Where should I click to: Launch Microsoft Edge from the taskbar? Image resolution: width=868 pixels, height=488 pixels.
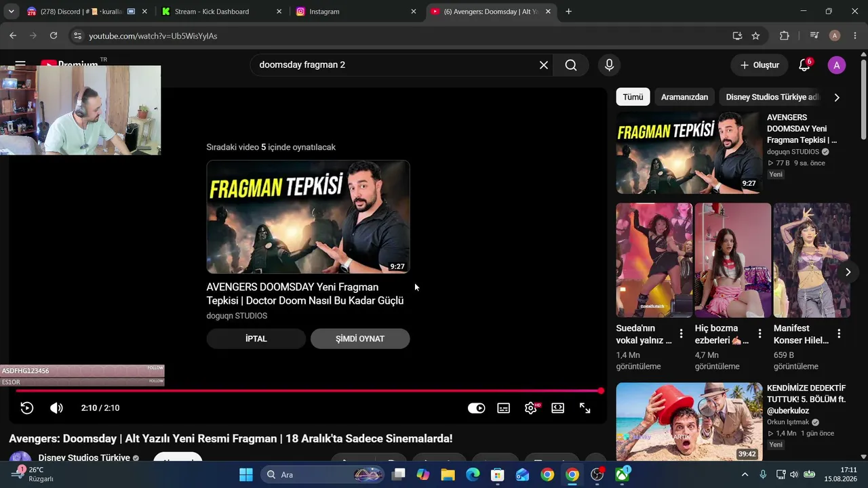473,474
